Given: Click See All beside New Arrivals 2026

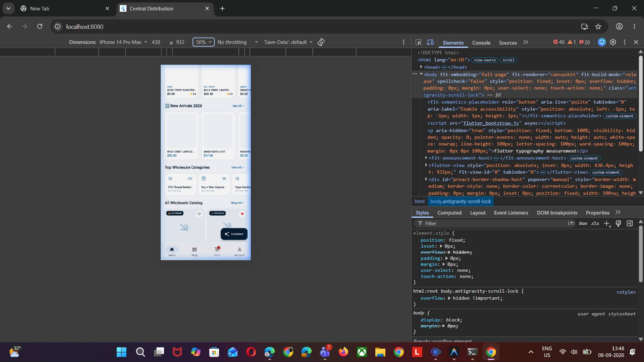Looking at the screenshot, I should pos(238,106).
